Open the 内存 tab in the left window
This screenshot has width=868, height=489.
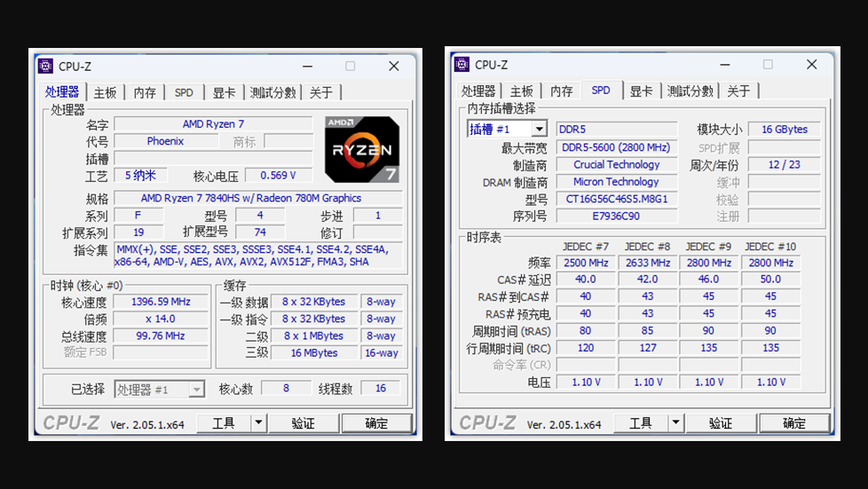145,92
